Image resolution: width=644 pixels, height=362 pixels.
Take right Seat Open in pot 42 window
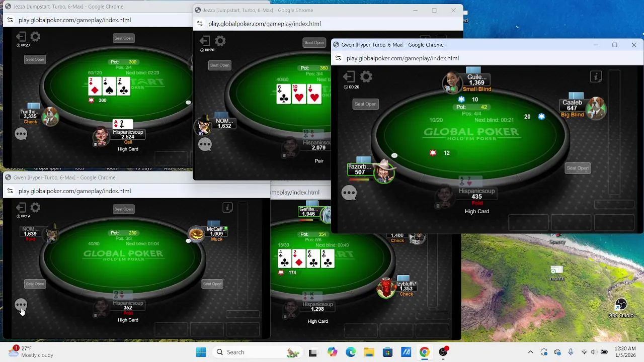(x=578, y=168)
